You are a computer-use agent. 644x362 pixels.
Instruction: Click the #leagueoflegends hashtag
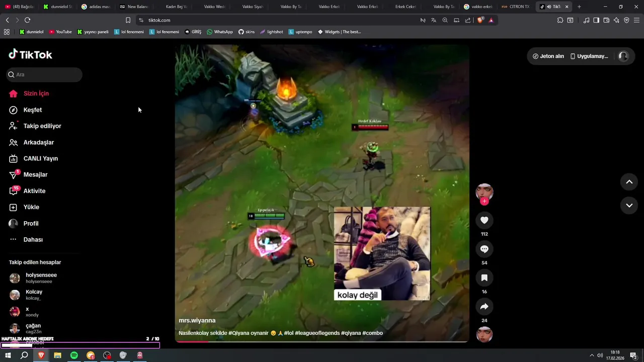click(317, 333)
